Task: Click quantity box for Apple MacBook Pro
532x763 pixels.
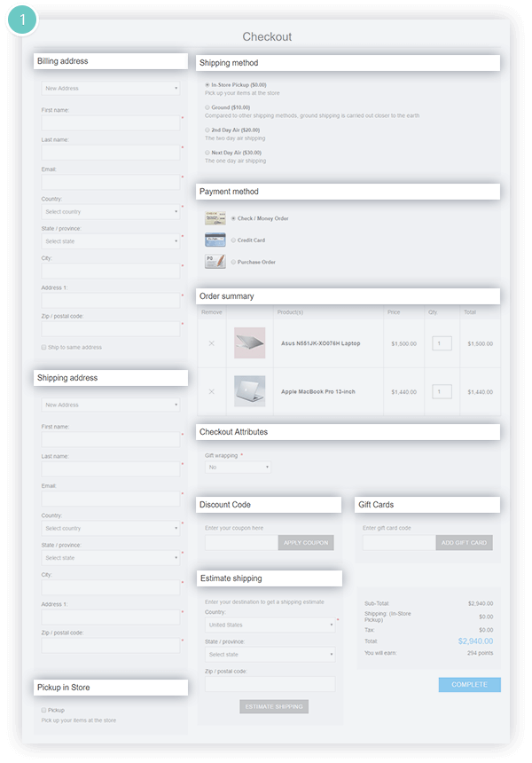Action: [442, 392]
